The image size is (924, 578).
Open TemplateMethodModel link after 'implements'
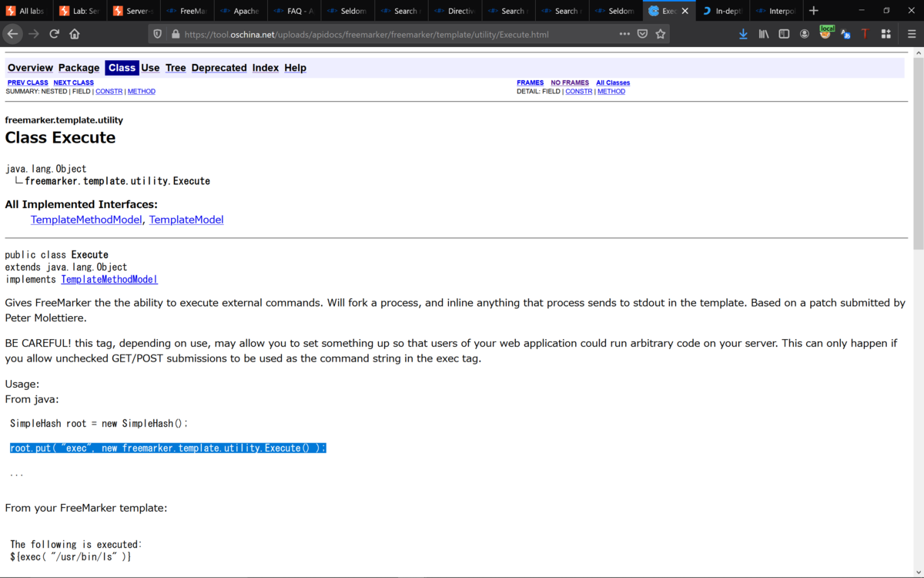pyautogui.click(x=109, y=280)
